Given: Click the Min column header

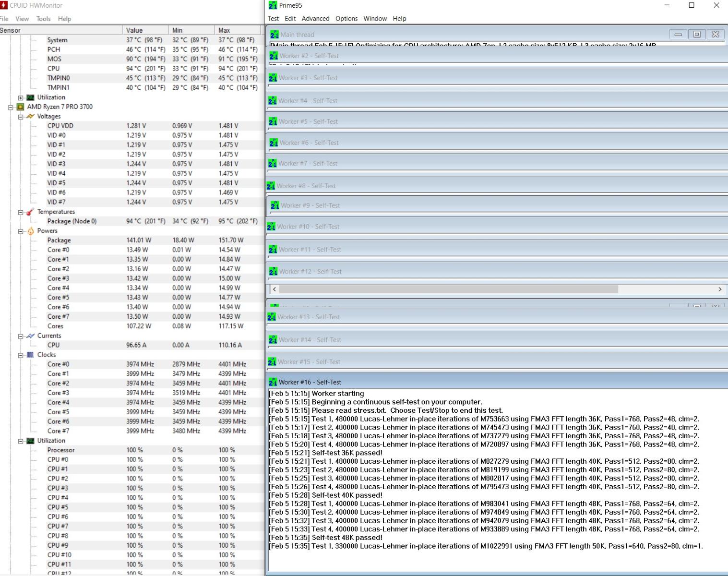Looking at the screenshot, I should tap(191, 30).
